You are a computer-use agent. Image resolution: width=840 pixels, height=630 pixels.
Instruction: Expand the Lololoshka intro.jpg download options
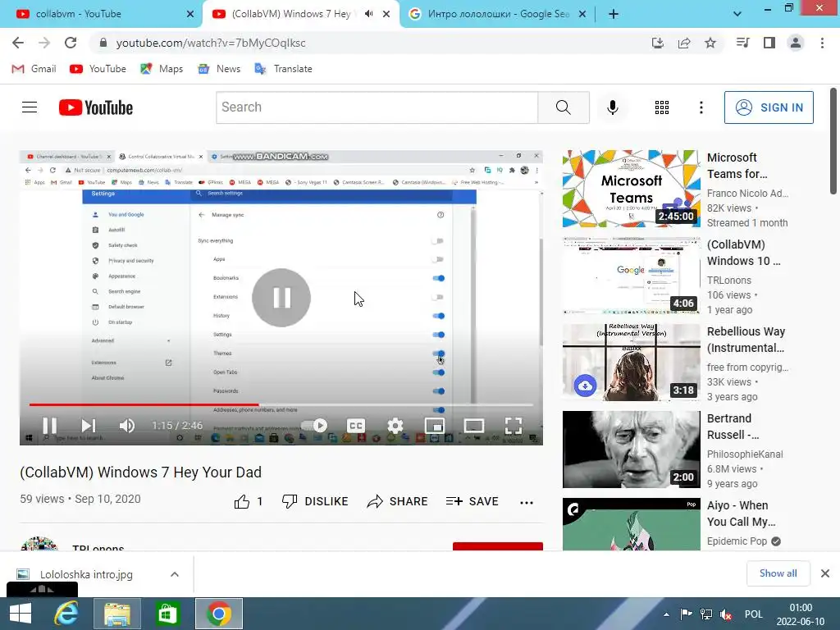[175, 574]
